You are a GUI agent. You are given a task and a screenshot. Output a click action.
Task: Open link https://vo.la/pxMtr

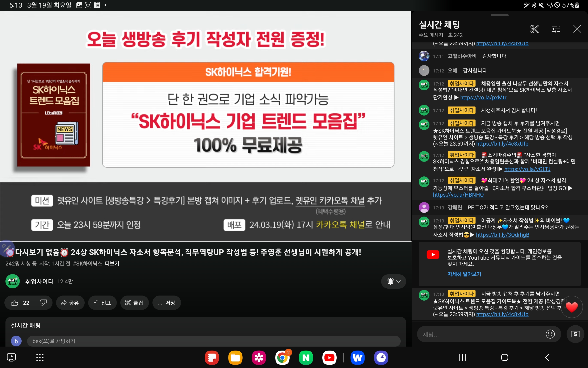483,97
